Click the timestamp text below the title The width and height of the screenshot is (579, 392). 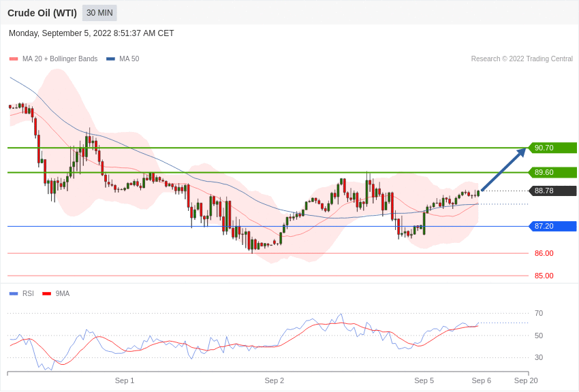pyautogui.click(x=91, y=33)
